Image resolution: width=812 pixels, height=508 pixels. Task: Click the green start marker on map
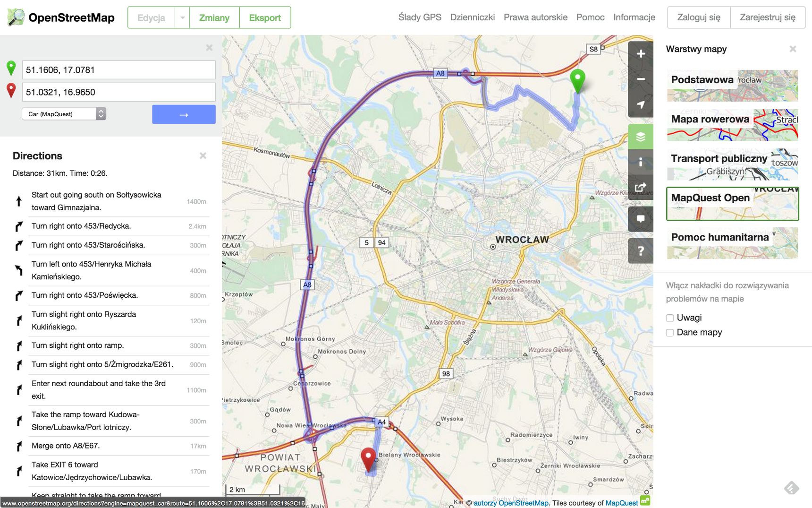(x=577, y=80)
